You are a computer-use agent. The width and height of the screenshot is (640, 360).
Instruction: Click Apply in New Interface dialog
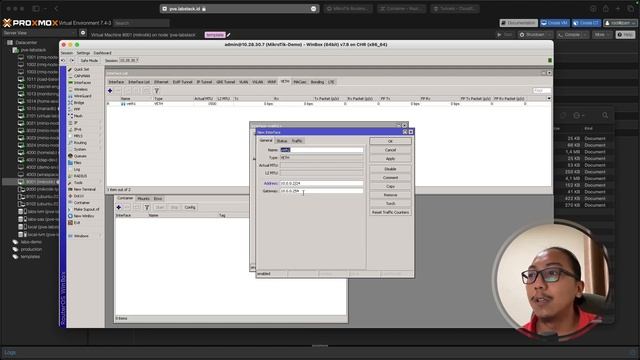[390, 159]
